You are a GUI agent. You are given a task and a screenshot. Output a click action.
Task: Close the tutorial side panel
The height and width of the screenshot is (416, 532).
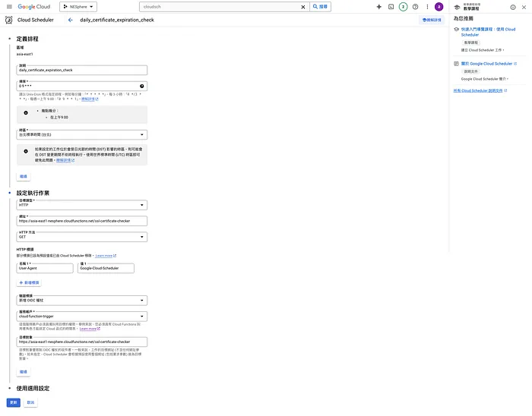[x=524, y=7]
